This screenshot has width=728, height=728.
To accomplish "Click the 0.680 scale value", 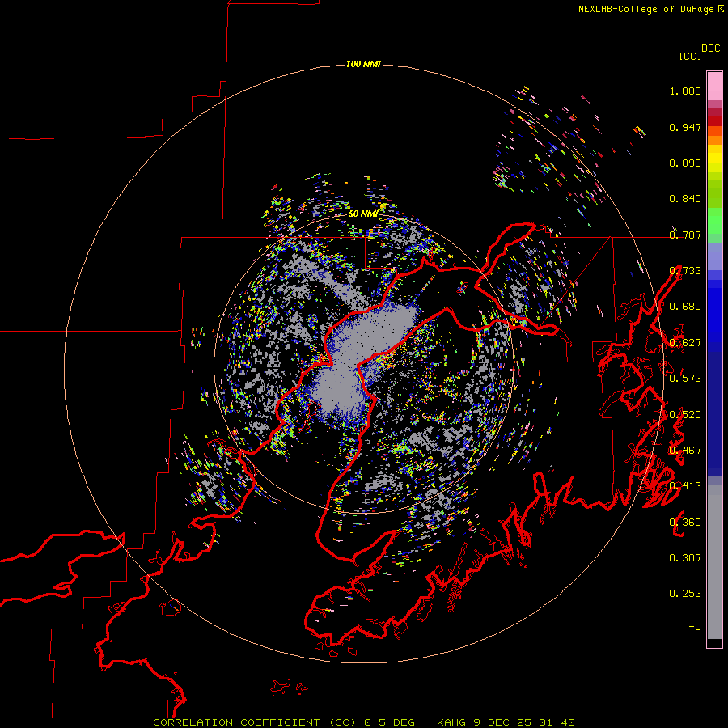I will click(685, 307).
